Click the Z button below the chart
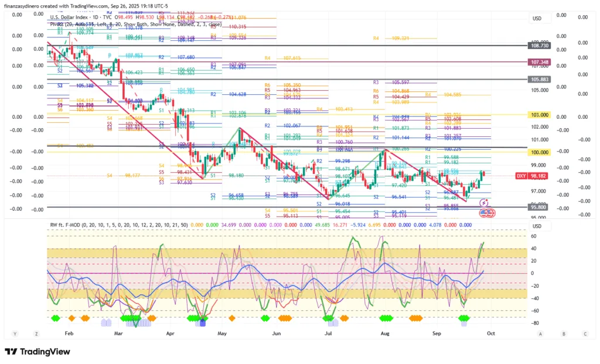This screenshot has width=600, height=364. 36,334
